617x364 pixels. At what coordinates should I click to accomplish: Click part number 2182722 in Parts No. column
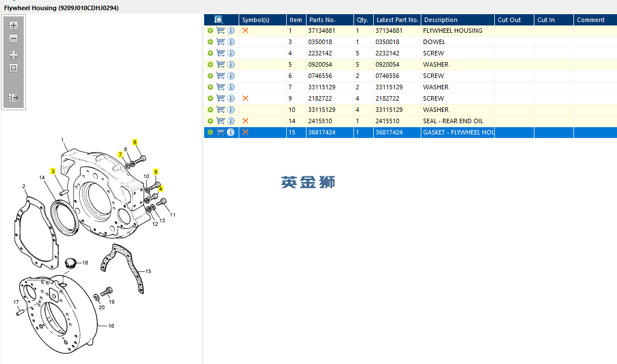click(x=320, y=98)
